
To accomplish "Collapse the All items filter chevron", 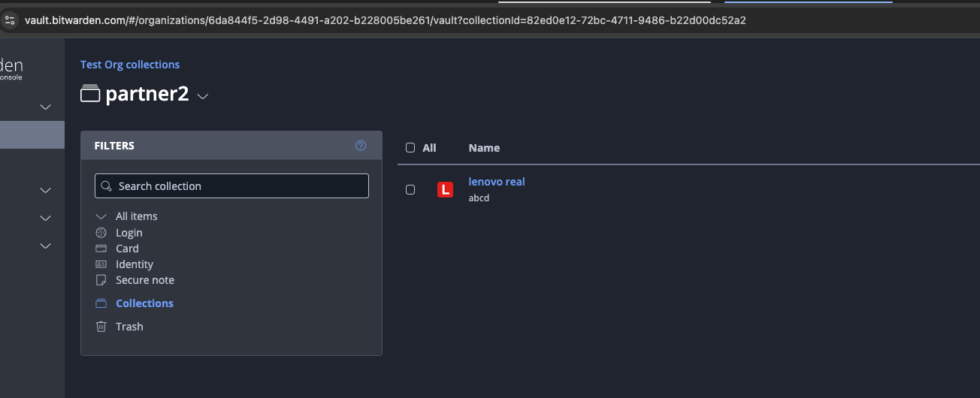I will pyautogui.click(x=101, y=216).
